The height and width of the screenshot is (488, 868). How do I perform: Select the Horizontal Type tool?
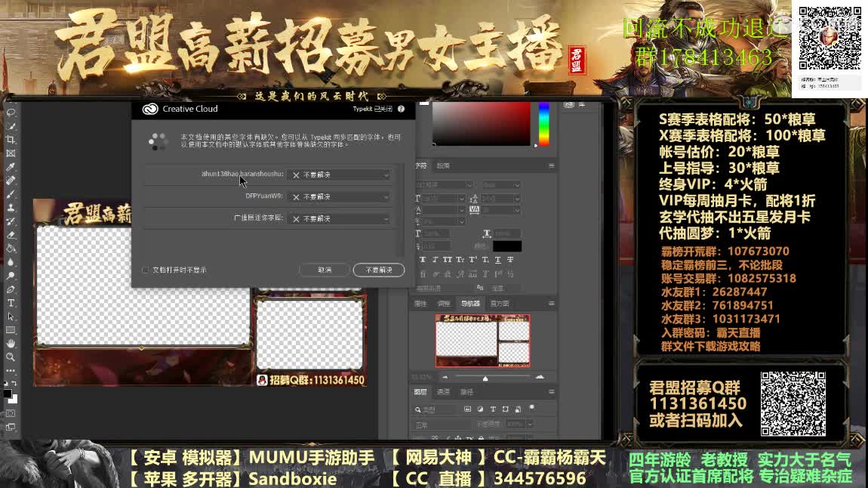[x=11, y=302]
